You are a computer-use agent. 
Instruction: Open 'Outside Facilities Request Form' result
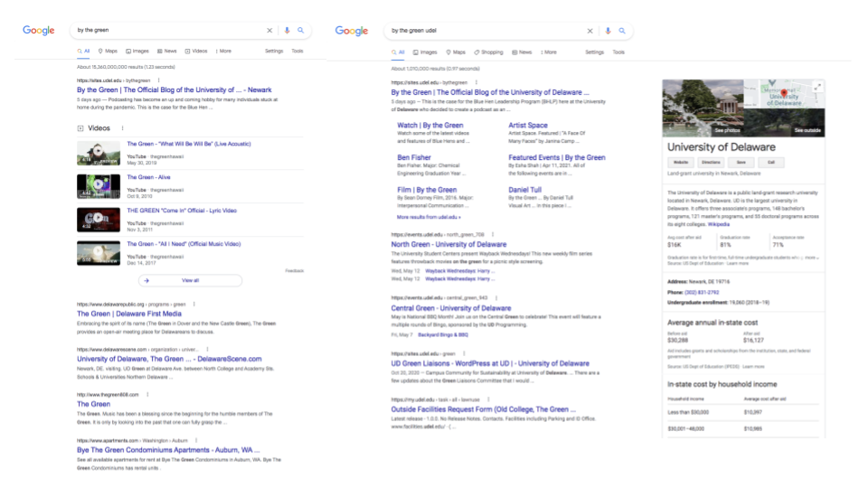(x=483, y=409)
